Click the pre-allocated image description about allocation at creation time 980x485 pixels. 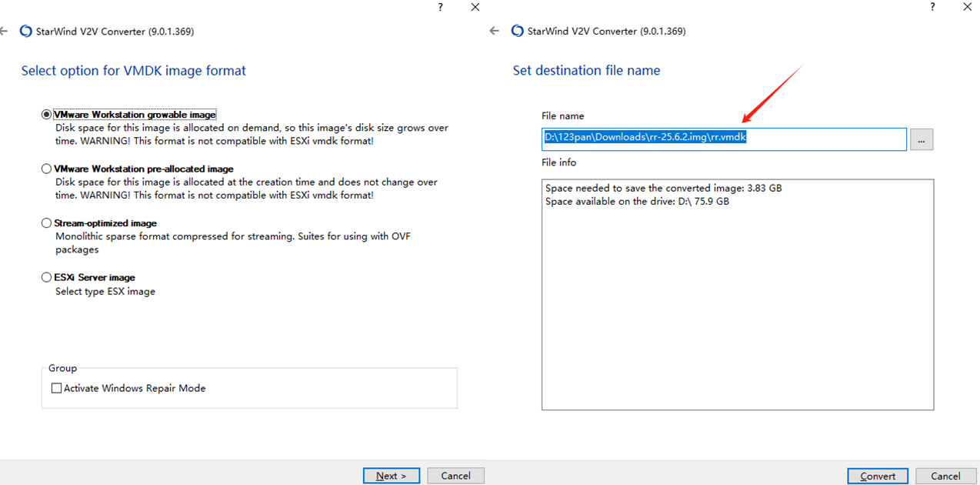click(247, 189)
